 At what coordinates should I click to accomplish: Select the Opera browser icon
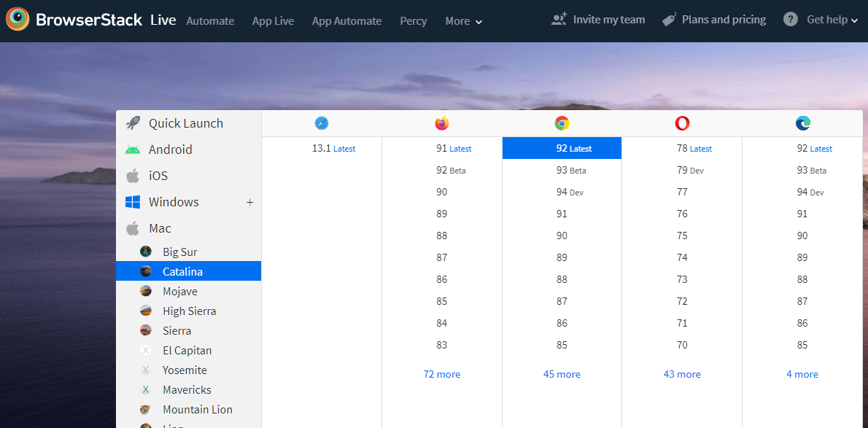point(682,123)
